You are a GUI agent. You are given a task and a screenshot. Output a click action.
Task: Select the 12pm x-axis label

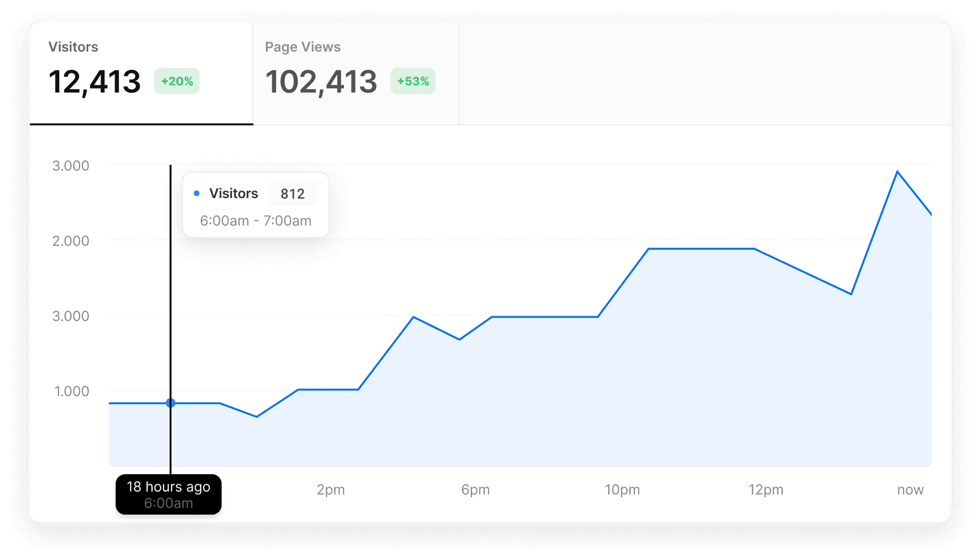point(766,490)
